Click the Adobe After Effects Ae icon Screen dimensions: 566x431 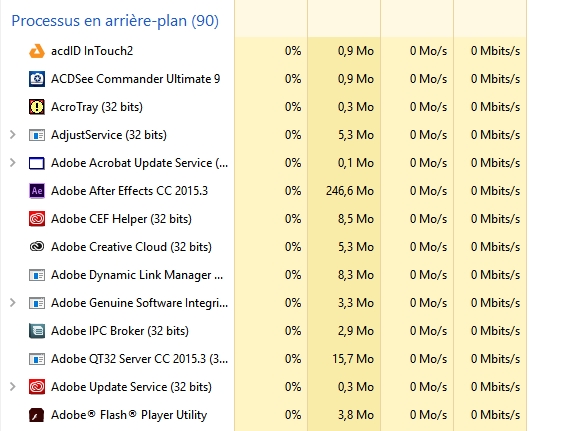(37, 191)
